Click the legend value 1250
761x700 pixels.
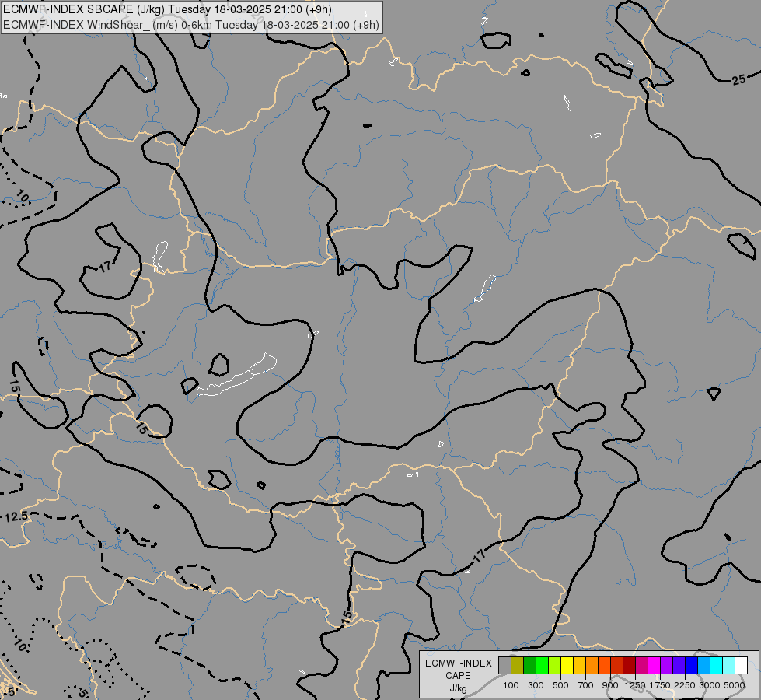click(x=635, y=685)
